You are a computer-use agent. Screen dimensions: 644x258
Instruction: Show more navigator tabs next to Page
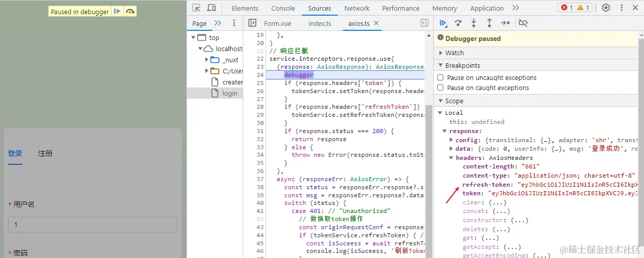pyautogui.click(x=218, y=23)
